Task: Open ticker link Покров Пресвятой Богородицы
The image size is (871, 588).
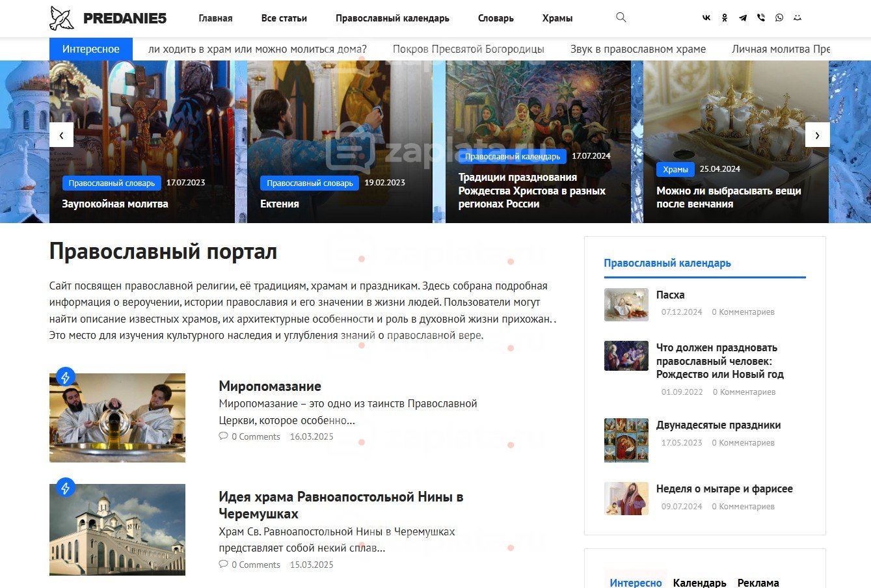Action: (468, 49)
